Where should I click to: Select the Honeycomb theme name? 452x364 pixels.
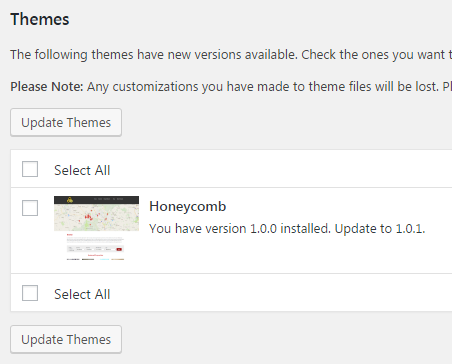[188, 207]
